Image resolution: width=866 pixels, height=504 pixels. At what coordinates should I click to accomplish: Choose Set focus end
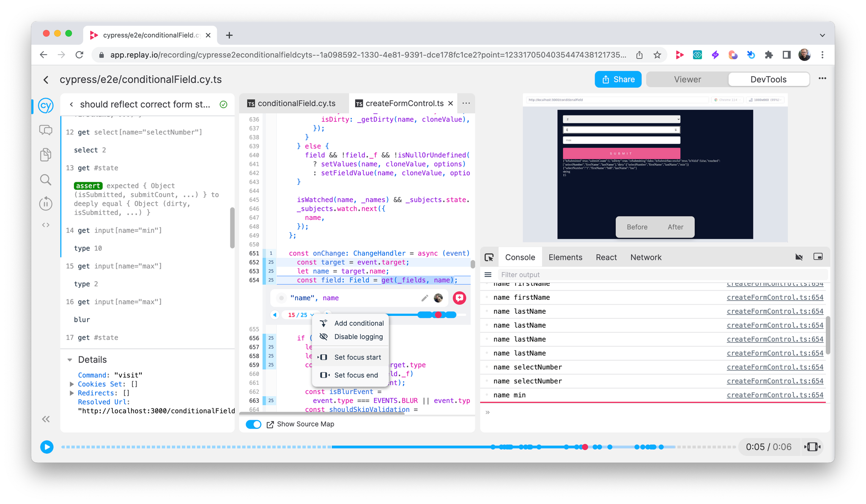click(351, 375)
